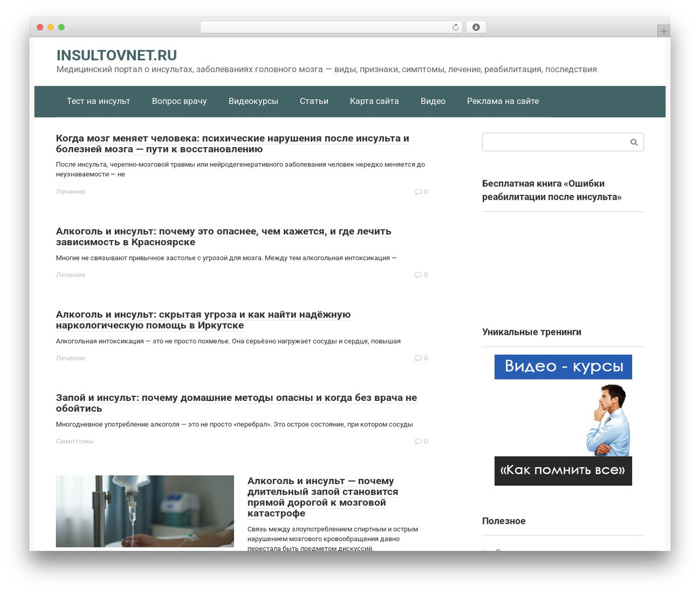Open the 'Реклама на сайте' menu item
700x593 pixels.
[503, 101]
